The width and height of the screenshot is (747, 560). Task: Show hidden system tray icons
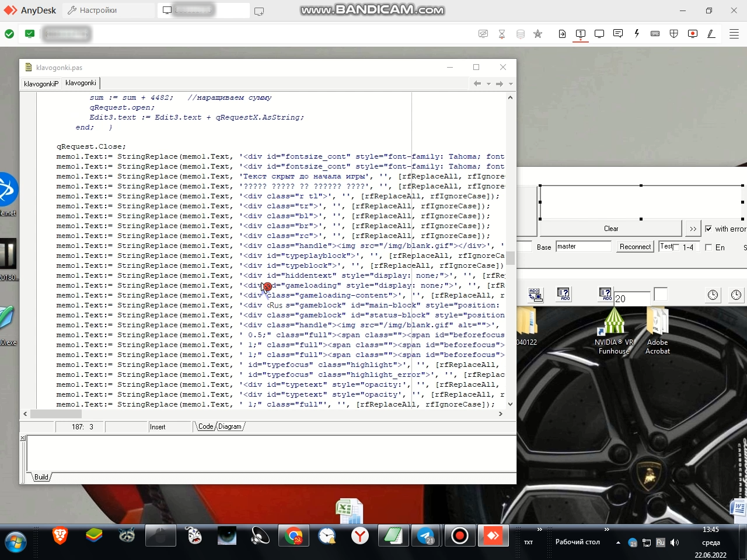[x=618, y=542]
